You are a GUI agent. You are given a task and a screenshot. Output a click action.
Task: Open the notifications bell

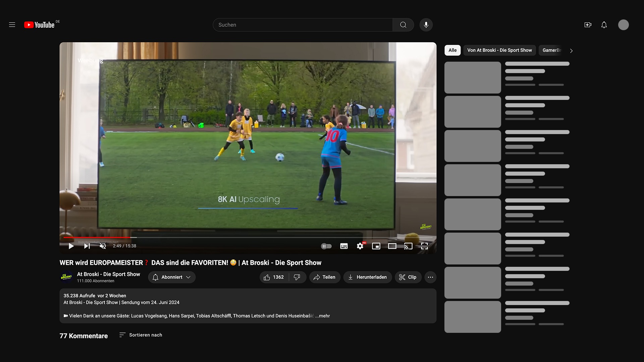click(x=604, y=25)
